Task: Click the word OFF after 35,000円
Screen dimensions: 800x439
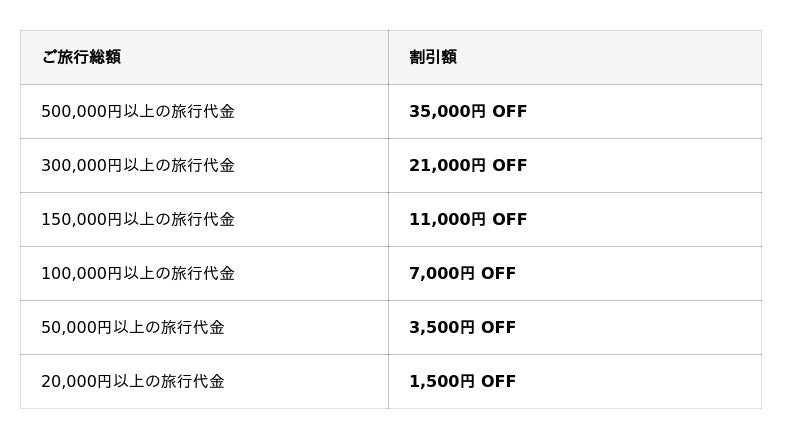Action: pyautogui.click(x=509, y=112)
